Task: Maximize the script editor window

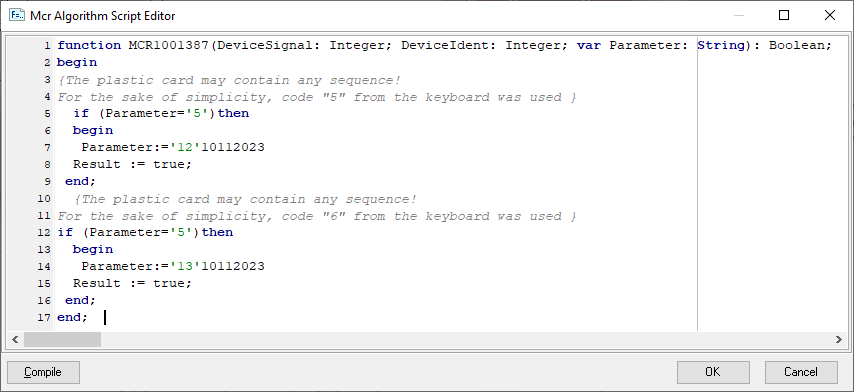Action: [784, 15]
